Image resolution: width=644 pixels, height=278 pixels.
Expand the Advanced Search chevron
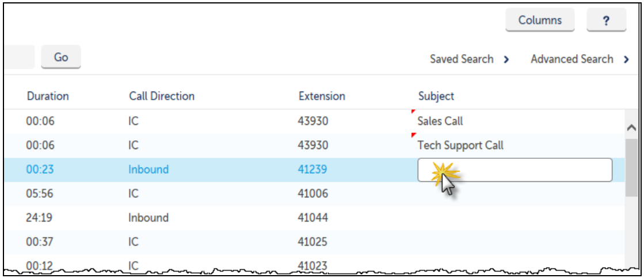click(x=626, y=59)
